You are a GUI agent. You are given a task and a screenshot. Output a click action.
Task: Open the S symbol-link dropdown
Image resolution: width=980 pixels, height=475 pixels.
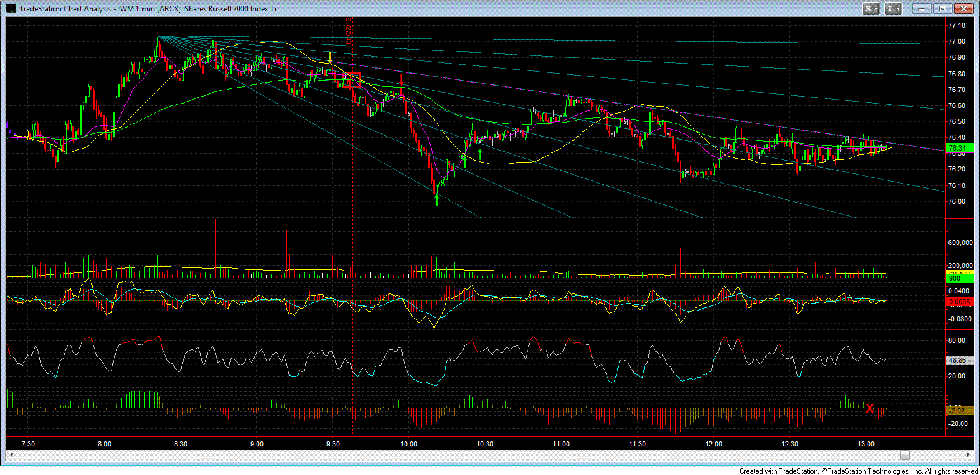[871, 9]
